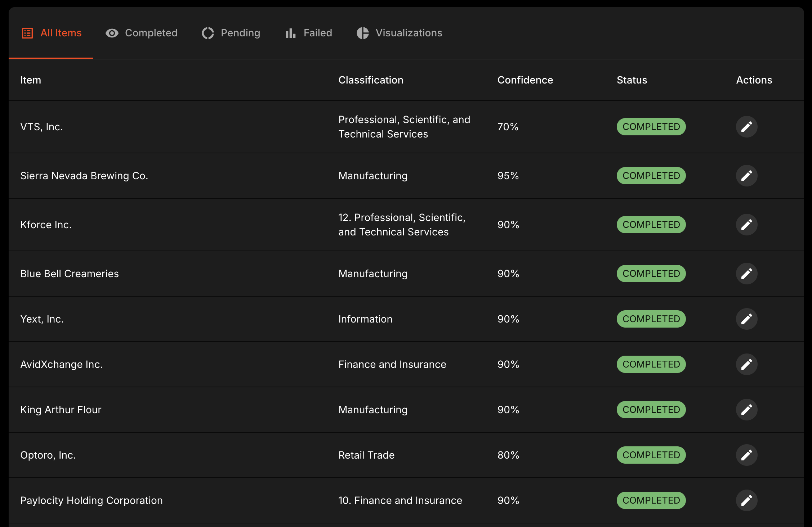
Task: Edit the Sierra Nevada Brewing Co. row
Action: click(x=746, y=176)
